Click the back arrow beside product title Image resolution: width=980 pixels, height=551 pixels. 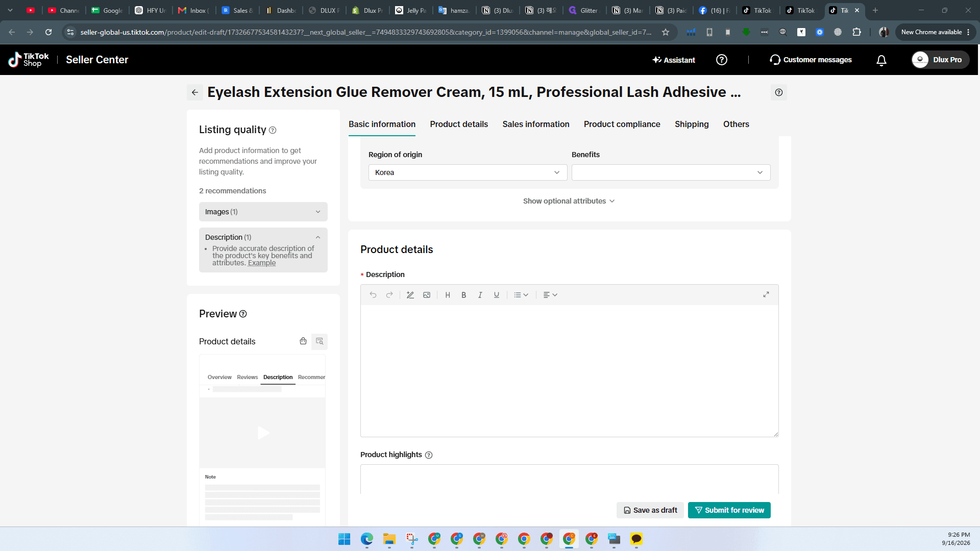(195, 92)
